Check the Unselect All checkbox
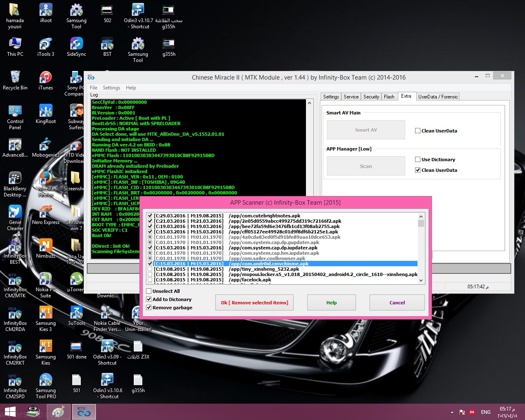The height and width of the screenshot is (420, 525). point(149,291)
